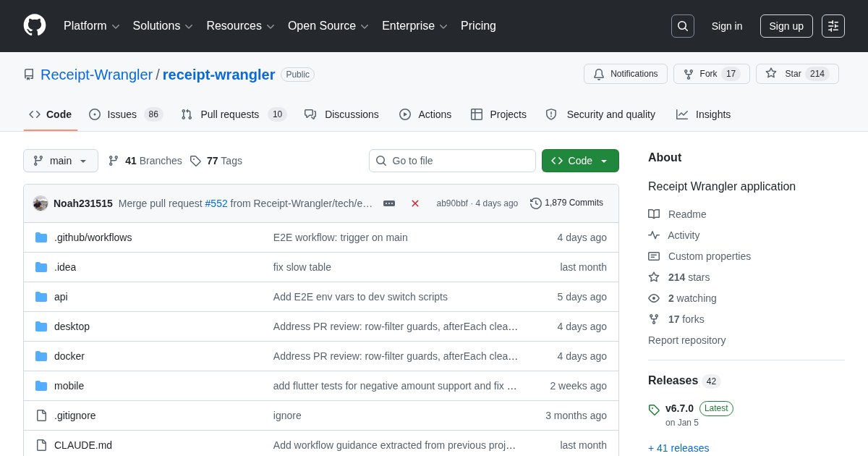Open the .github/workflows folder

point(93,237)
